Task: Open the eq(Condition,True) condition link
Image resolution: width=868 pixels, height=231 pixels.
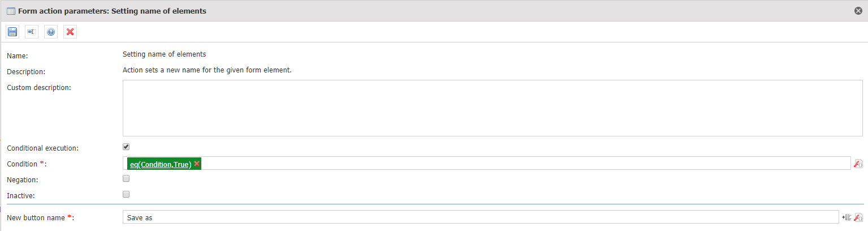Action: 161,164
